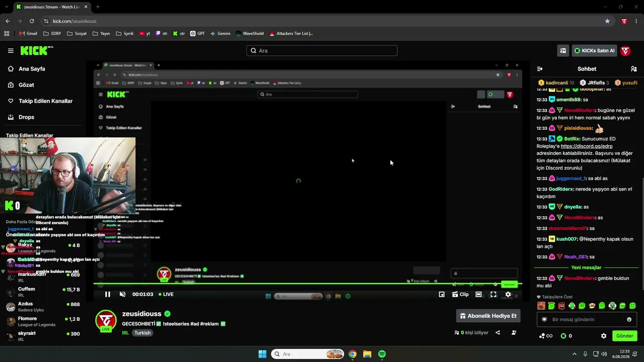Go back in the browser

coord(8,21)
